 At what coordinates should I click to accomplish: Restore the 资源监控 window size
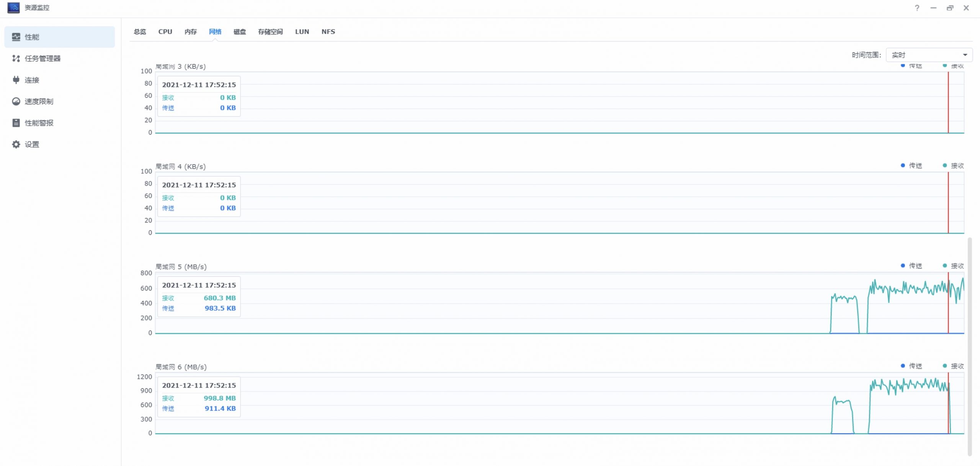pyautogui.click(x=950, y=8)
